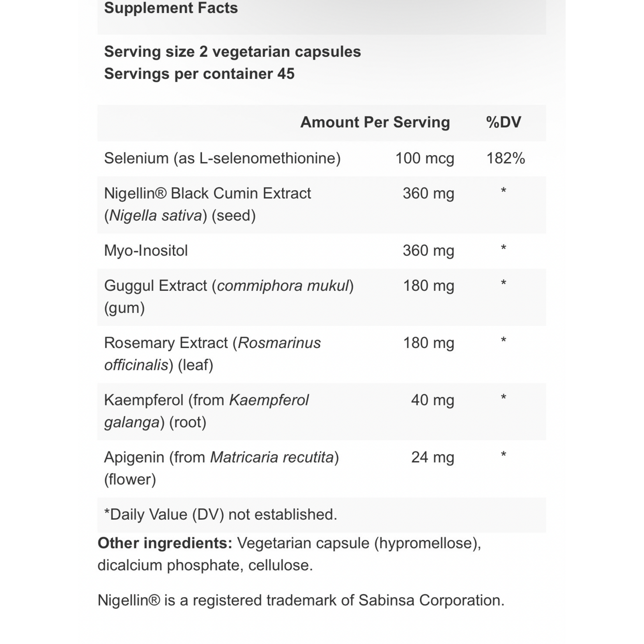Screen dimensions: 644x644
Task: Select the Serving size 2 vegetarian capsules text
Action: click(x=232, y=52)
